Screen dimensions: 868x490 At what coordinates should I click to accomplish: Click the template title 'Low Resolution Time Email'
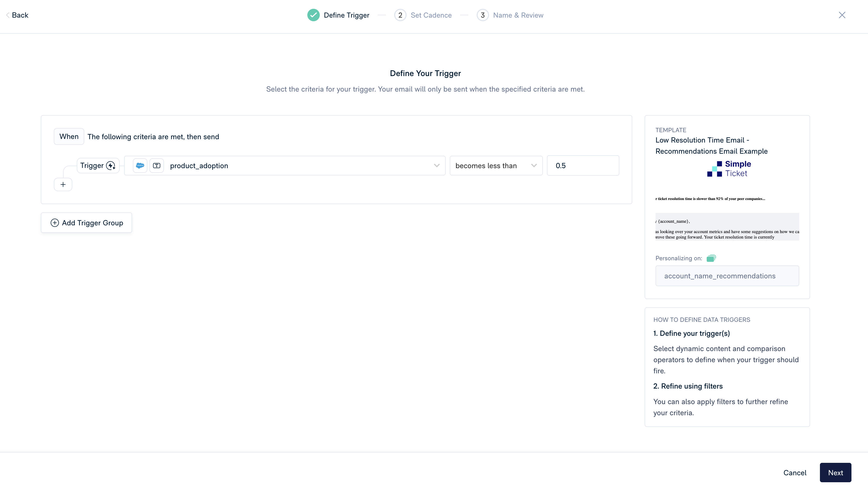[711, 146]
